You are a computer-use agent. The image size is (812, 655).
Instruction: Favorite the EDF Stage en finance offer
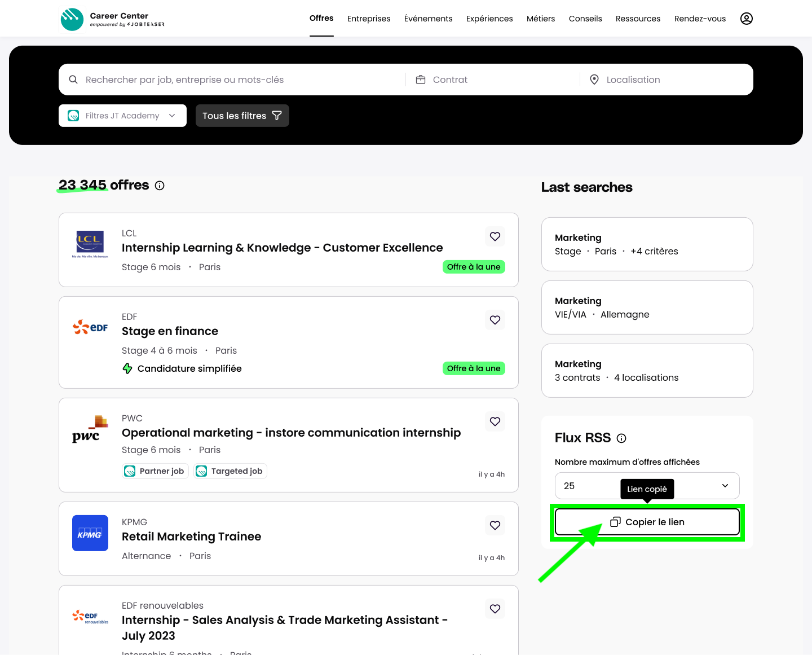click(495, 320)
